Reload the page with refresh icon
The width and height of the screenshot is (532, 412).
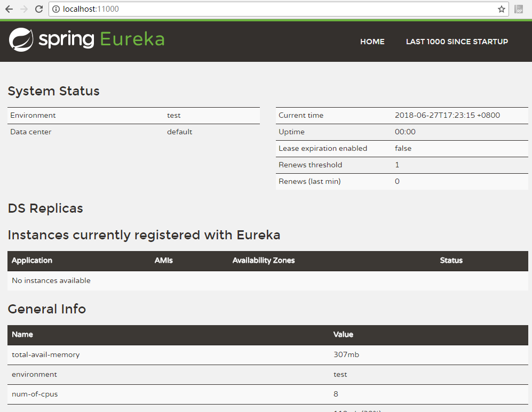click(39, 9)
